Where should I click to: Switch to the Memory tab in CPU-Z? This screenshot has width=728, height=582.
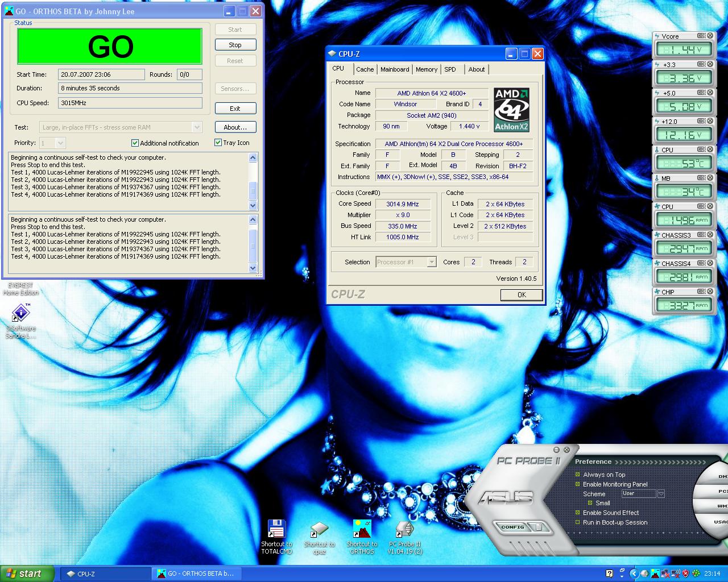tap(426, 69)
